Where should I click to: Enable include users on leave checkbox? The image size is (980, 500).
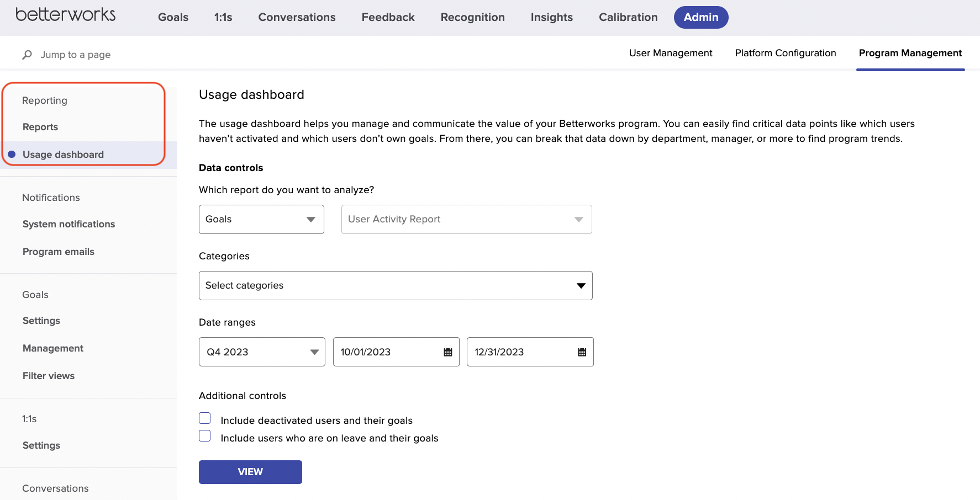pyautogui.click(x=205, y=436)
